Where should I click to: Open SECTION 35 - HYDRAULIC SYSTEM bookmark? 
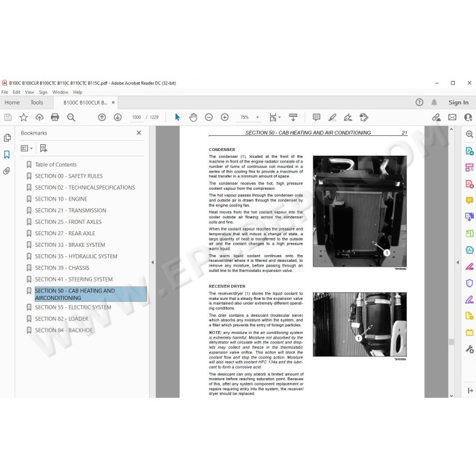pos(76,256)
